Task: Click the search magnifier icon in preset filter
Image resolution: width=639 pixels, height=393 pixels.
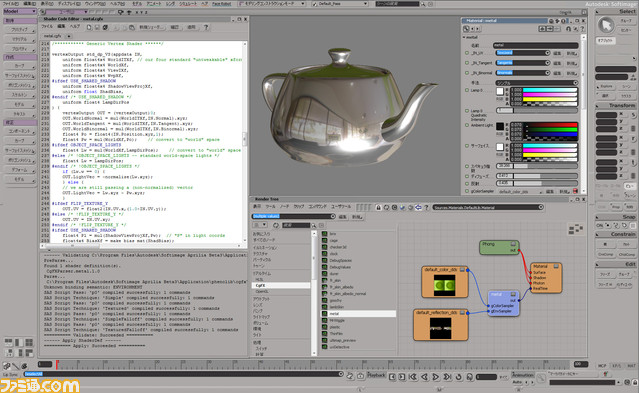Action: point(314,225)
